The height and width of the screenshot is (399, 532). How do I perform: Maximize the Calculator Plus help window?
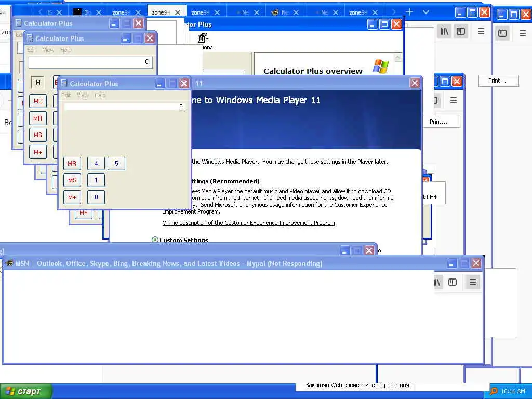point(384,24)
